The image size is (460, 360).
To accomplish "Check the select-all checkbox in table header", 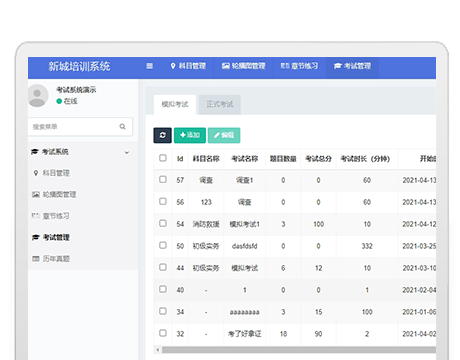I will [163, 158].
